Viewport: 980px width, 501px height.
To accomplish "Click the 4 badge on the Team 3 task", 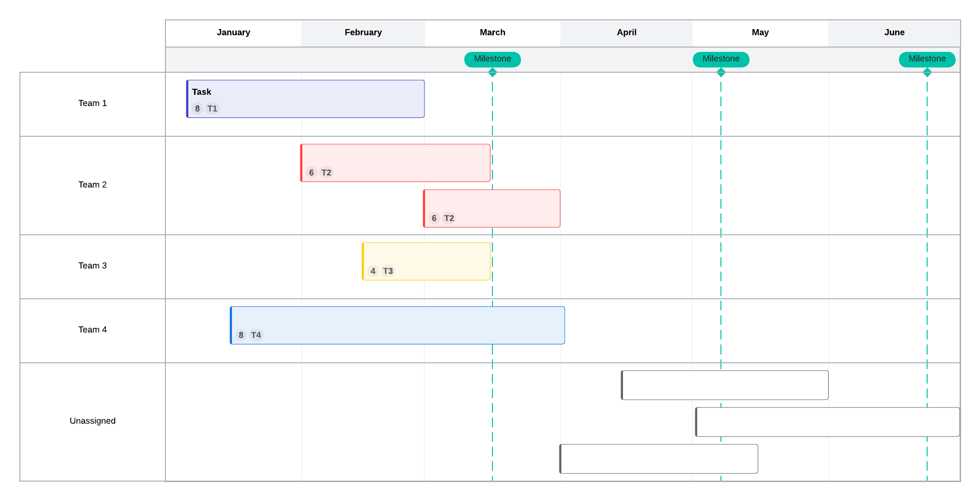I will [373, 271].
